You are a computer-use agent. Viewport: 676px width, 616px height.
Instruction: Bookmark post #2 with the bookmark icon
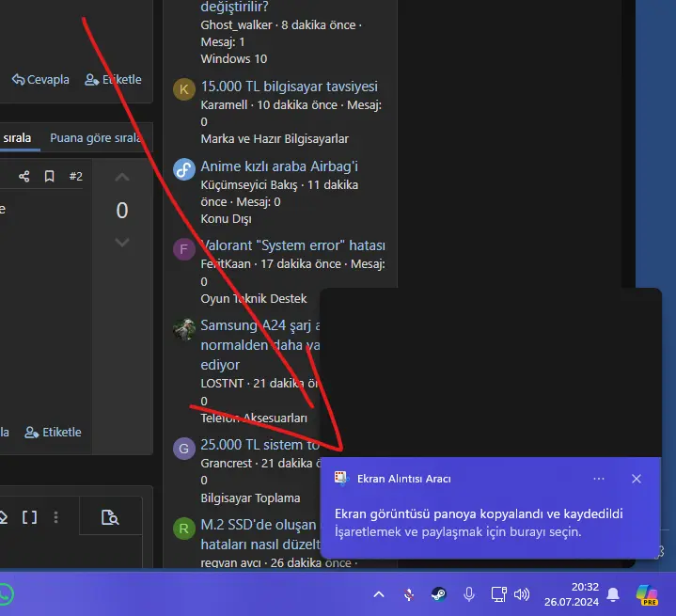coord(50,176)
